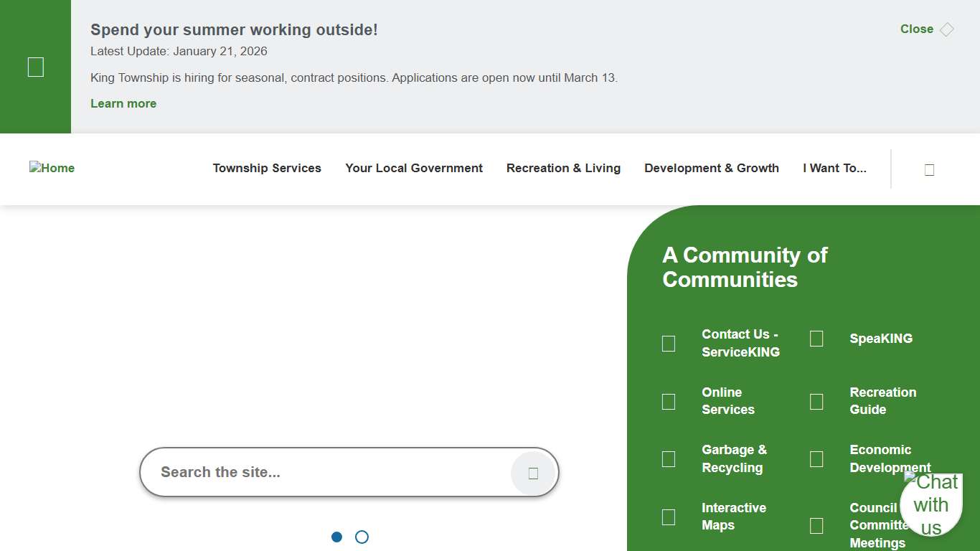
Task: Open the Recreation & Living menu
Action: pos(563,169)
